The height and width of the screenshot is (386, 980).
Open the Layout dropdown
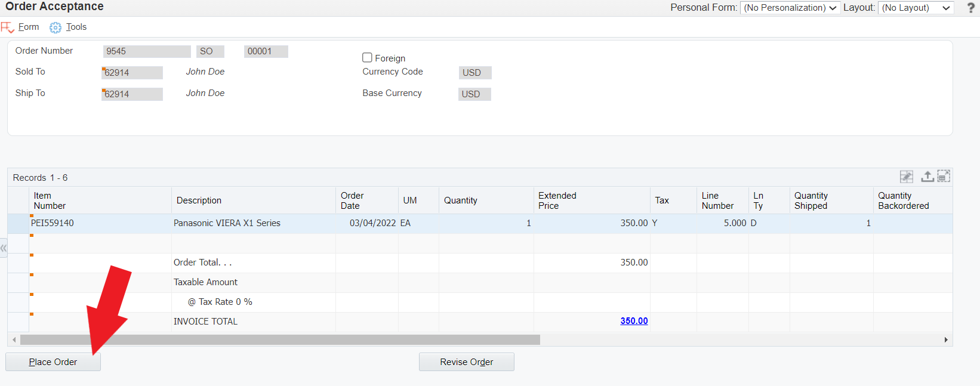coord(916,8)
